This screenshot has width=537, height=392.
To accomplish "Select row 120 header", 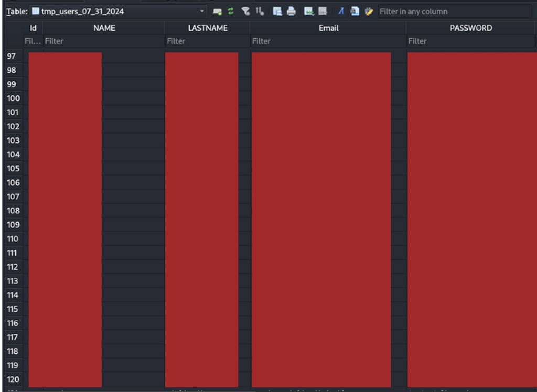I will pos(14,379).
